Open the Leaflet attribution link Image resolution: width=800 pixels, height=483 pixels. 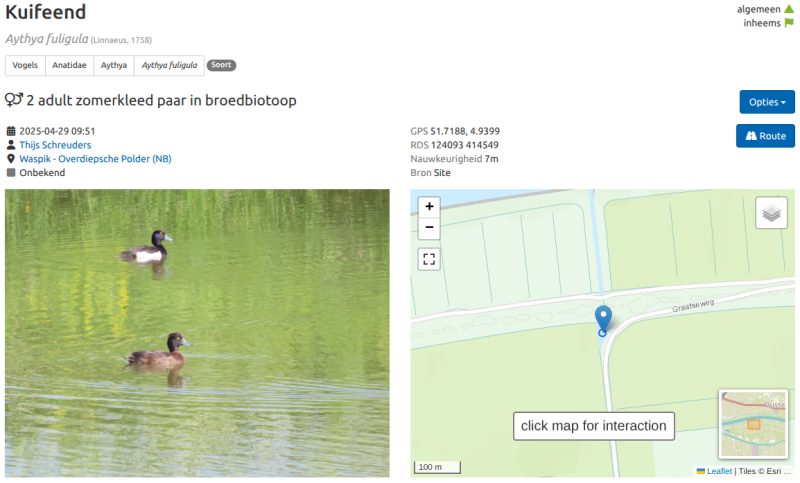click(x=719, y=471)
